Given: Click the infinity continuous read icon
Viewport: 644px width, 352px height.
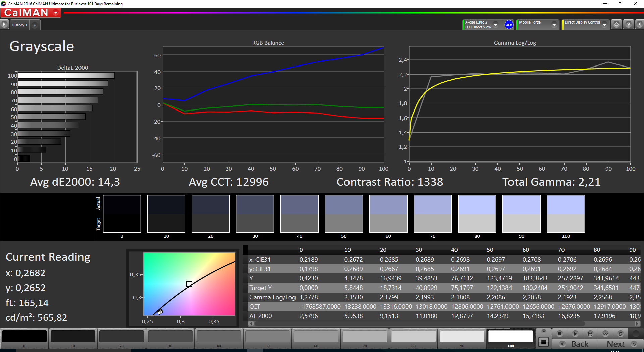Looking at the screenshot, I should pyautogui.click(x=605, y=334).
